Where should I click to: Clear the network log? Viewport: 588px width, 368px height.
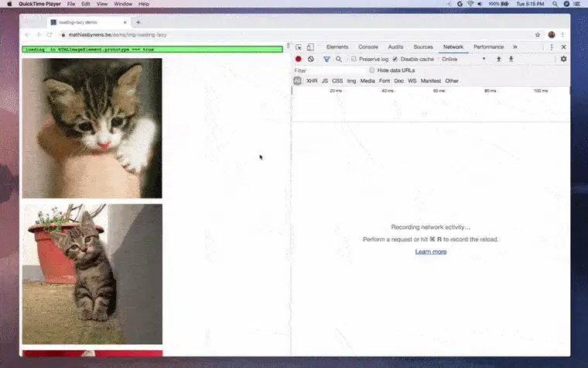click(311, 59)
